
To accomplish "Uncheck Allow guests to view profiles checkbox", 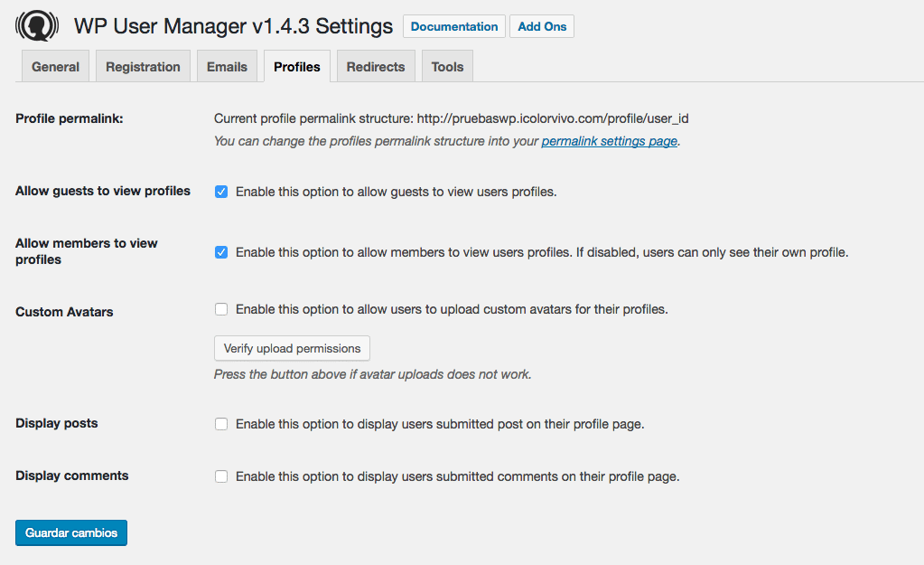I will click(x=221, y=192).
